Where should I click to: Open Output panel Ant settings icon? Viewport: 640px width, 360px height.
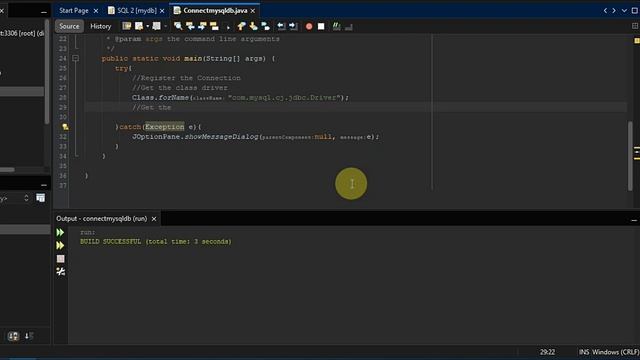click(x=60, y=271)
